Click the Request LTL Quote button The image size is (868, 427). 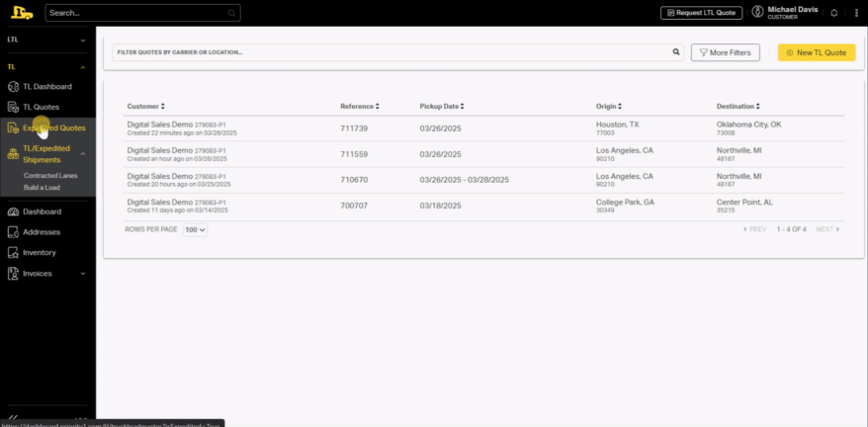(701, 13)
